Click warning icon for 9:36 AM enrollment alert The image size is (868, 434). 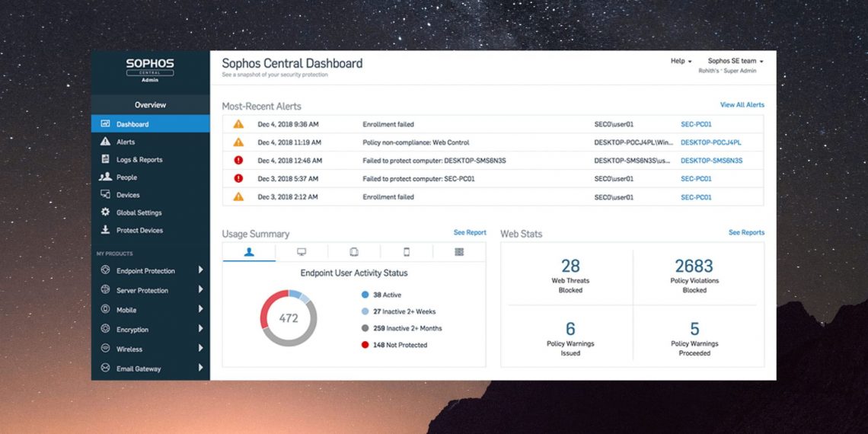tap(238, 124)
